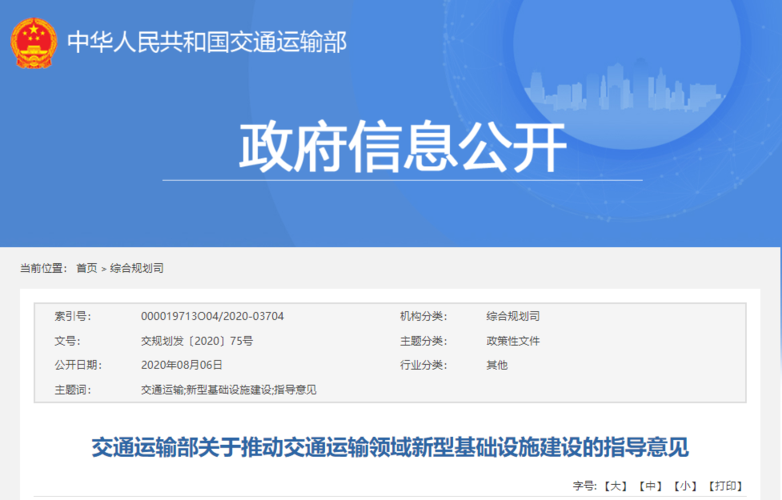Set font size to 小 (small)
This screenshot has width=782, height=500.
coord(686,486)
